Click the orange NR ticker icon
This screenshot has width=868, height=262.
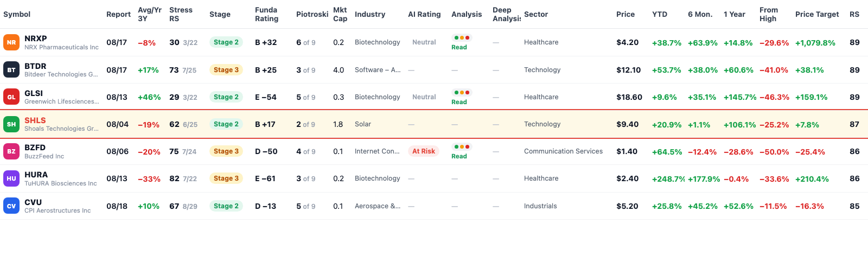(11, 42)
